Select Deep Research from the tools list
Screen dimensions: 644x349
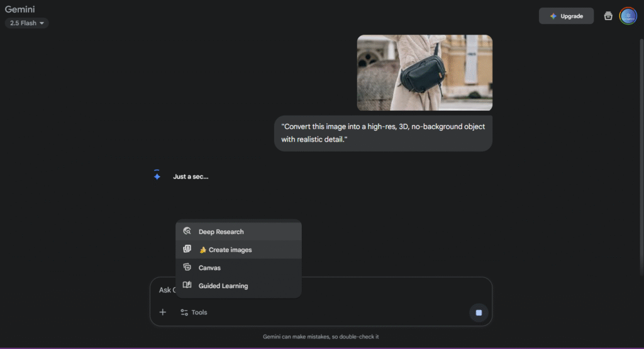[x=221, y=231]
